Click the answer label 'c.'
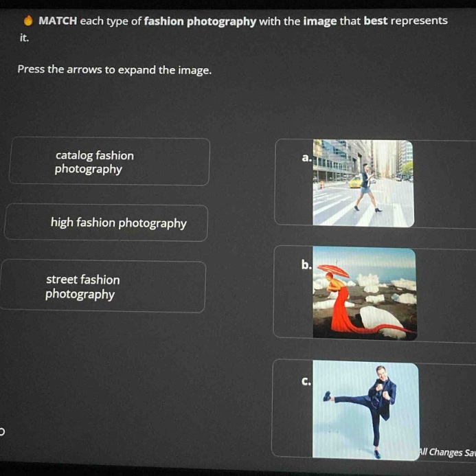Screen dimensions: 476x476 (306, 381)
